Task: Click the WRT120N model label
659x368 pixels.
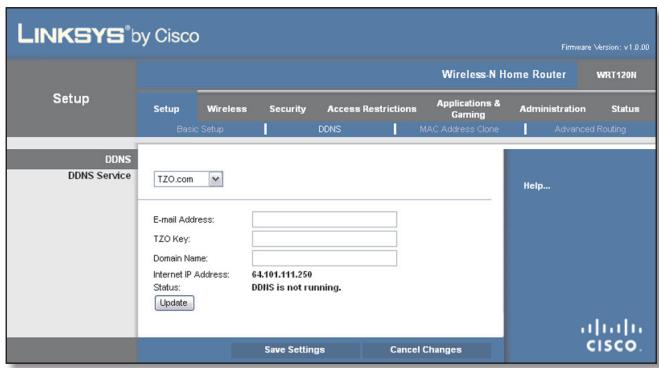Action: coord(616,75)
